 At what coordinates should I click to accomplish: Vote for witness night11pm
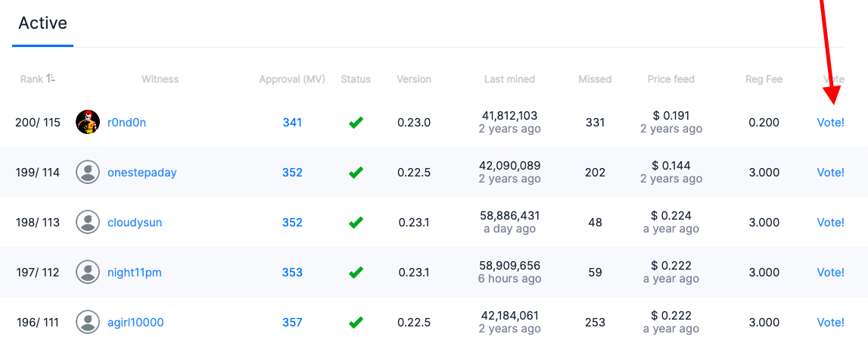pyautogui.click(x=830, y=272)
